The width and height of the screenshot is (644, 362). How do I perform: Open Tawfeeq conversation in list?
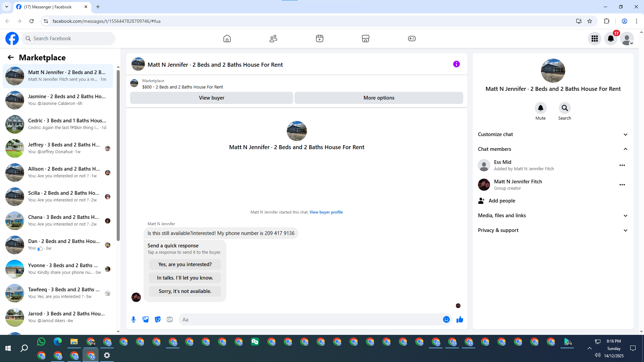pyautogui.click(x=58, y=293)
